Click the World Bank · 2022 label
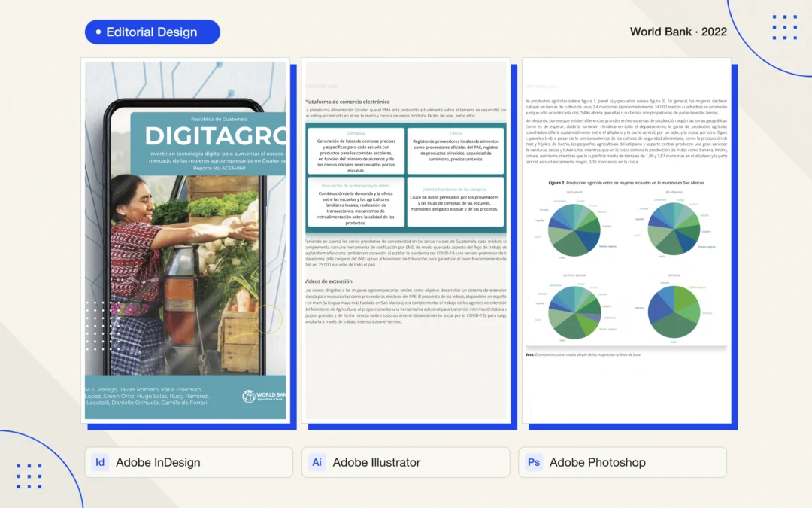 [678, 32]
